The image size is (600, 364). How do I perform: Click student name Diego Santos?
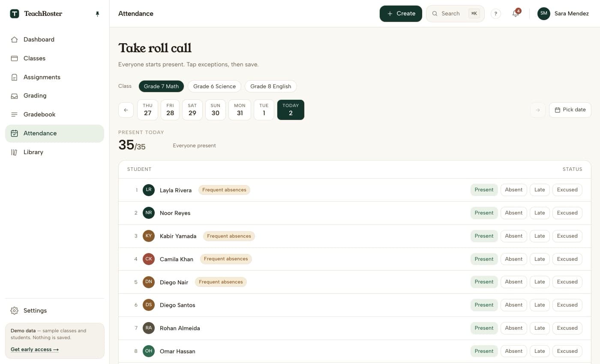(x=177, y=305)
